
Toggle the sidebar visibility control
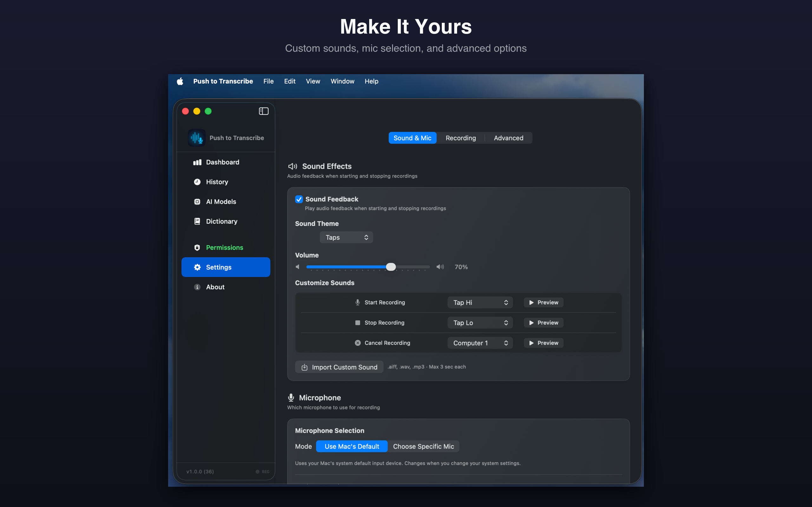coord(264,111)
